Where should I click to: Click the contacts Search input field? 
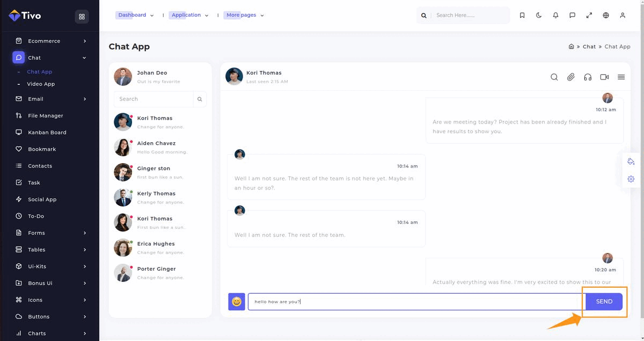point(153,99)
